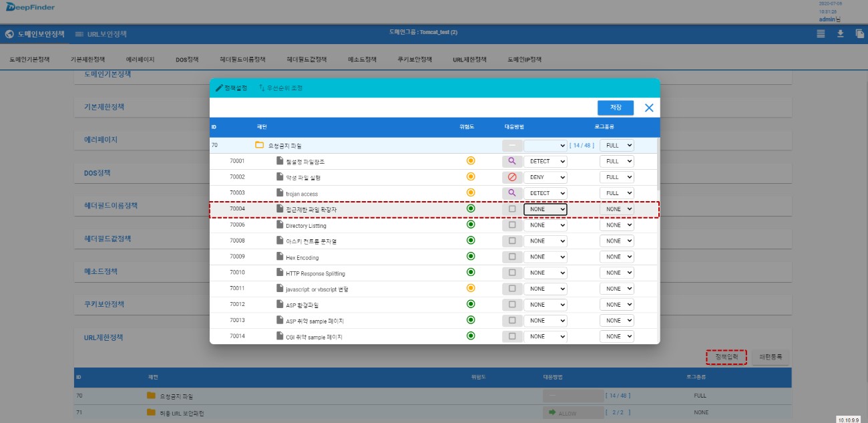Viewport: 868px width, 423px height.
Task: Click the green risk indicator in row 70004
Action: point(470,208)
